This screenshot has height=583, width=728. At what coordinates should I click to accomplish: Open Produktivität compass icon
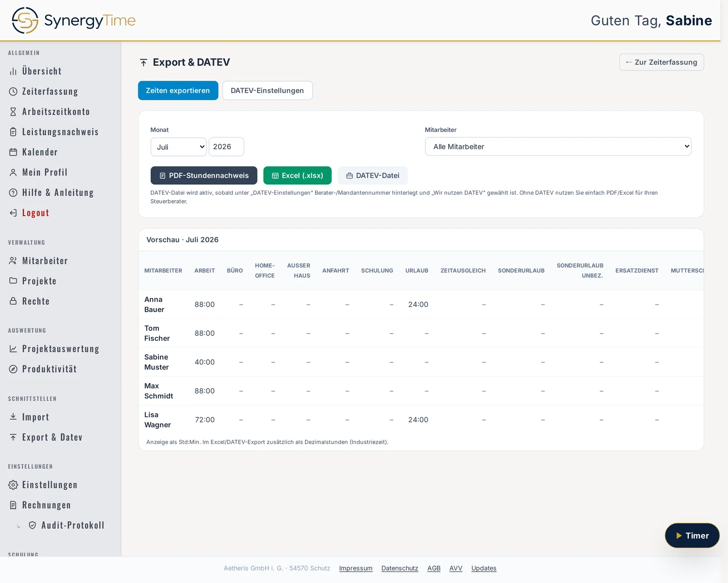click(x=13, y=369)
